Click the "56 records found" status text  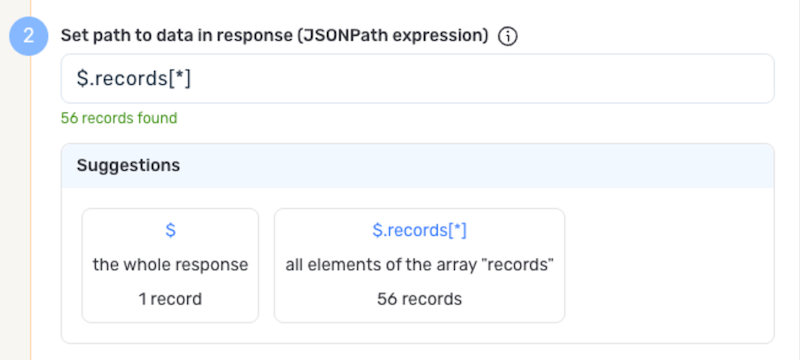point(119,118)
